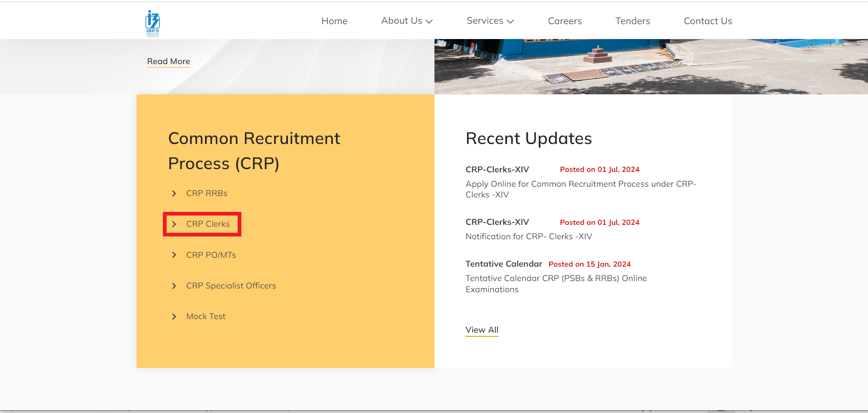This screenshot has height=413, width=868.
Task: Open 'Tentative Calendar CRP (PSBs & RRBs)' update
Action: tap(556, 284)
